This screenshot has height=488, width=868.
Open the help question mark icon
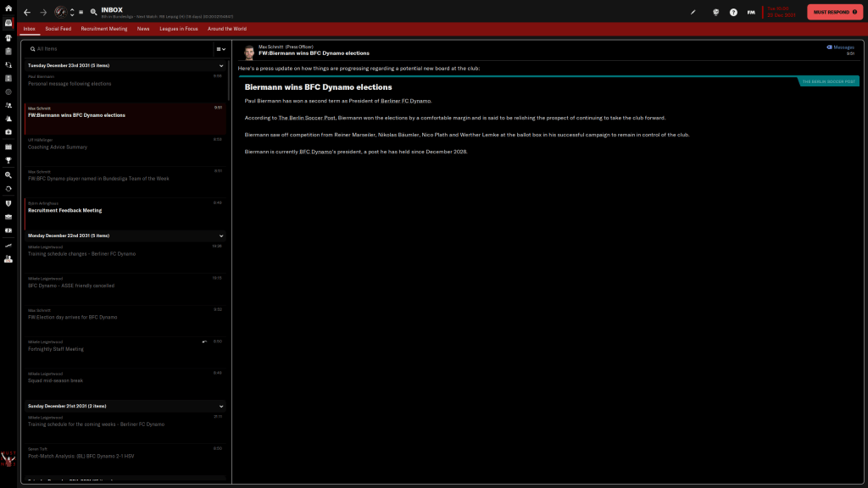coord(733,13)
